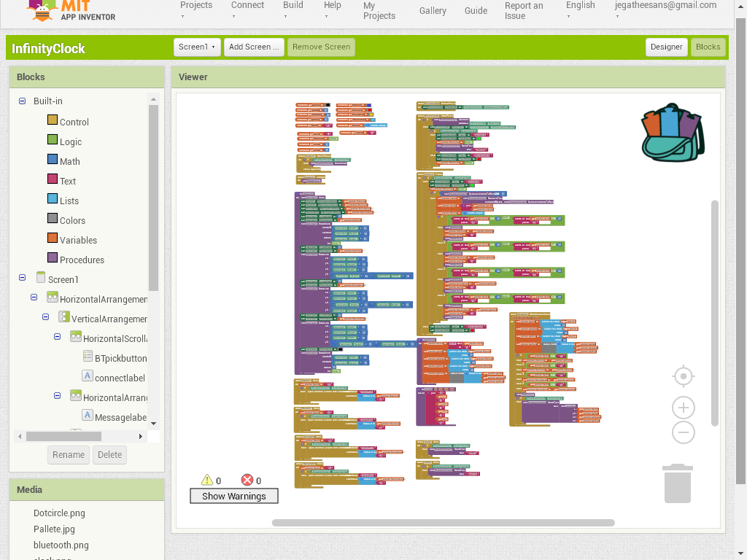The height and width of the screenshot is (560, 747).
Task: Open the Gallery link
Action: pos(433,11)
